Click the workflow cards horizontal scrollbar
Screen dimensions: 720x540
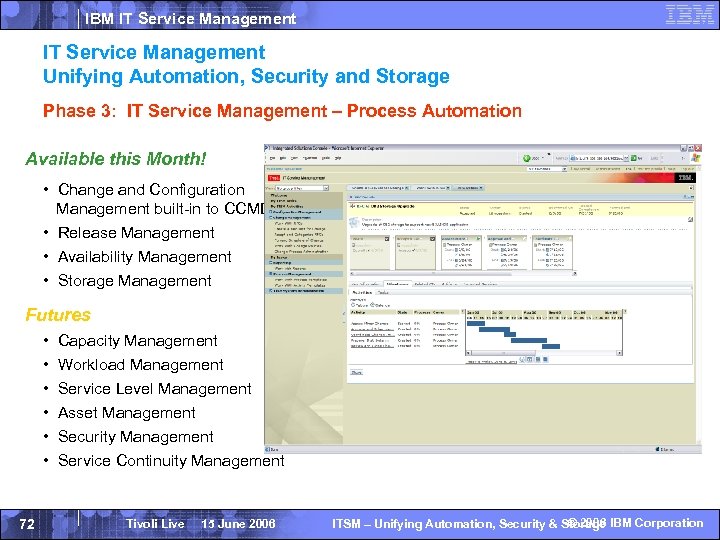pos(462,273)
